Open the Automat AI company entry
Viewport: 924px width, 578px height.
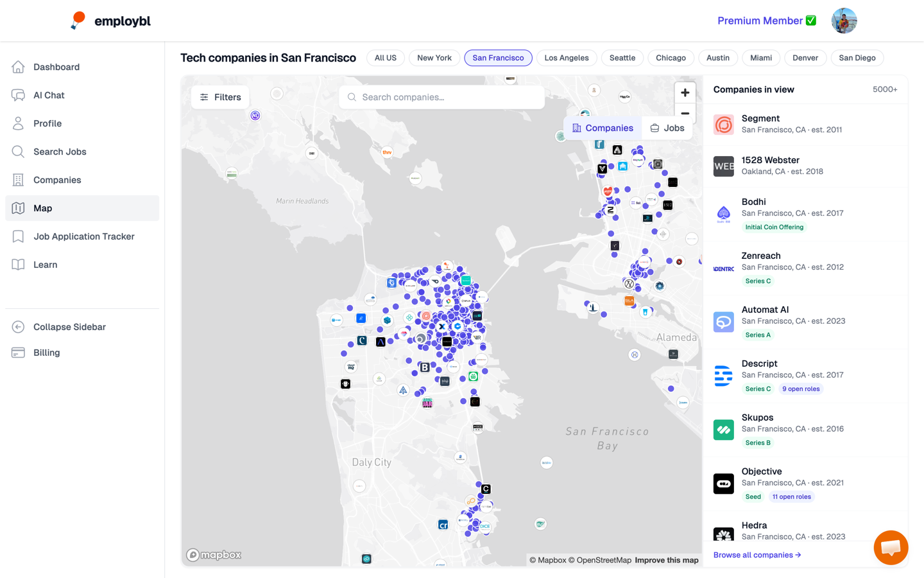point(805,322)
